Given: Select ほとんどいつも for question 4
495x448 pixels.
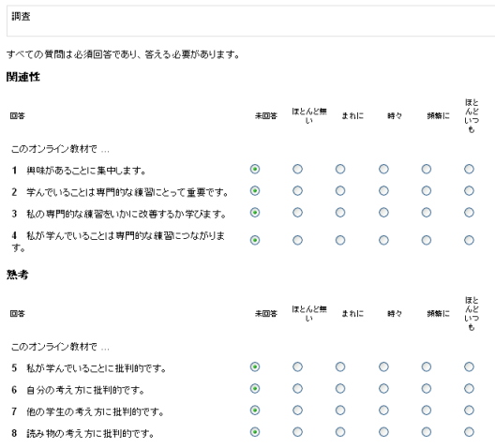Looking at the screenshot, I should click(469, 241).
